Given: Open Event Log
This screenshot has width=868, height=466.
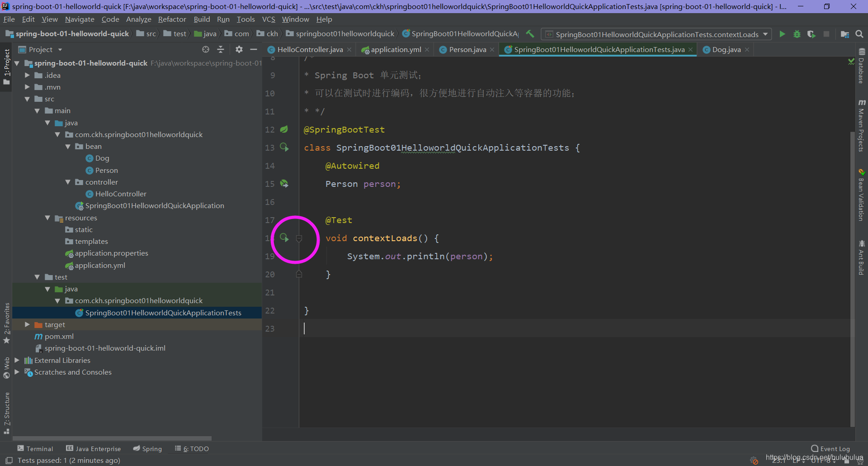Looking at the screenshot, I should pyautogui.click(x=830, y=448).
